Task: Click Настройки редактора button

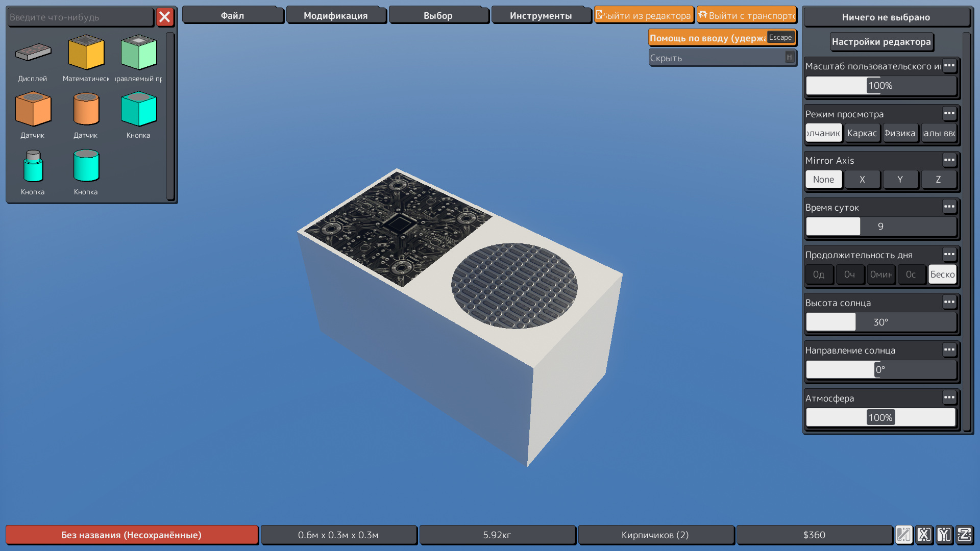Action: tap(881, 42)
